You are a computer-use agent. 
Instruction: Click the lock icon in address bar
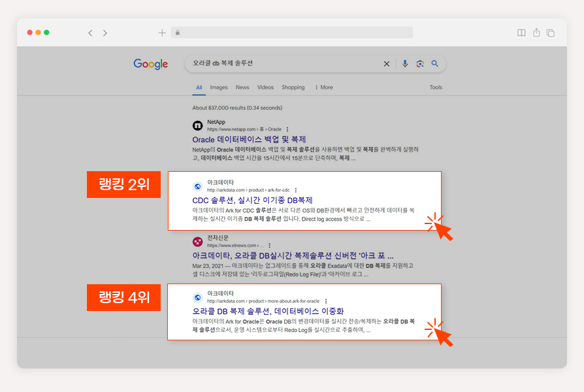coord(178,33)
